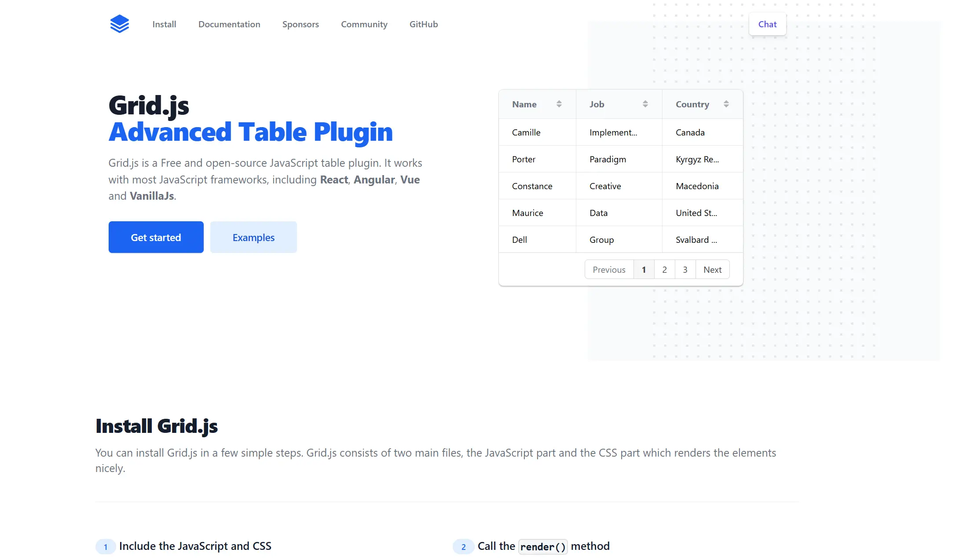974x560 pixels.
Task: Click the Macedonia country cell
Action: [703, 186]
